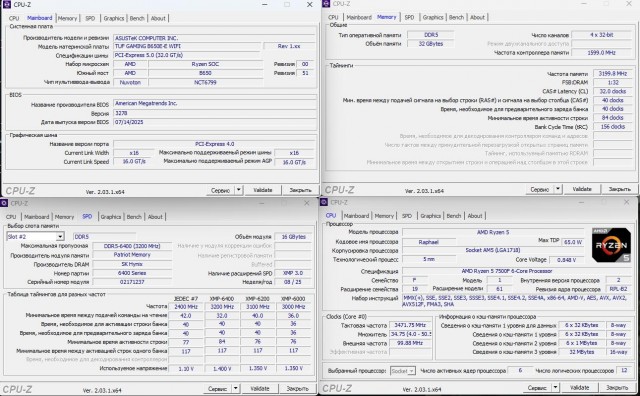The image size is (640, 396).
Task: Switch to CPU tab in Mainboard window
Action: coord(14,18)
